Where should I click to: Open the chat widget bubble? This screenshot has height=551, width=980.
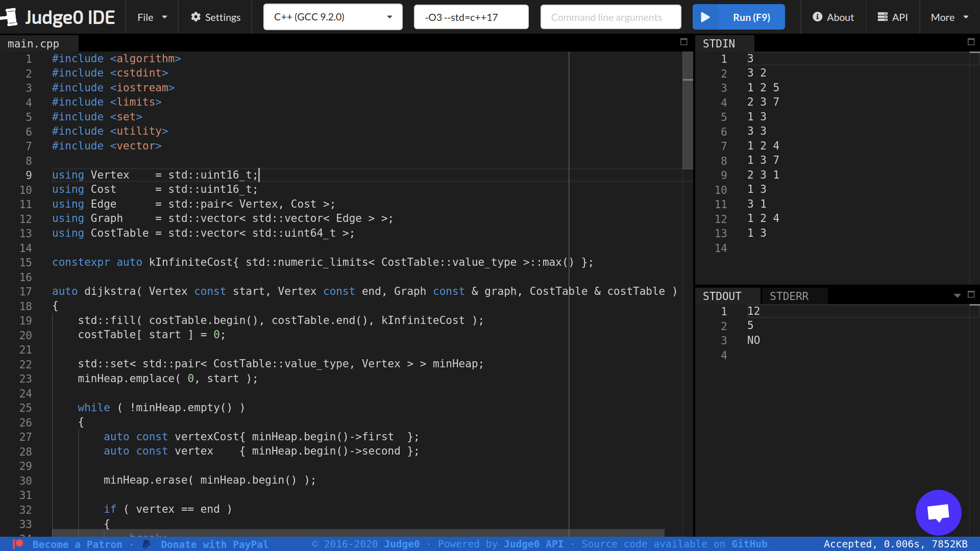[938, 513]
